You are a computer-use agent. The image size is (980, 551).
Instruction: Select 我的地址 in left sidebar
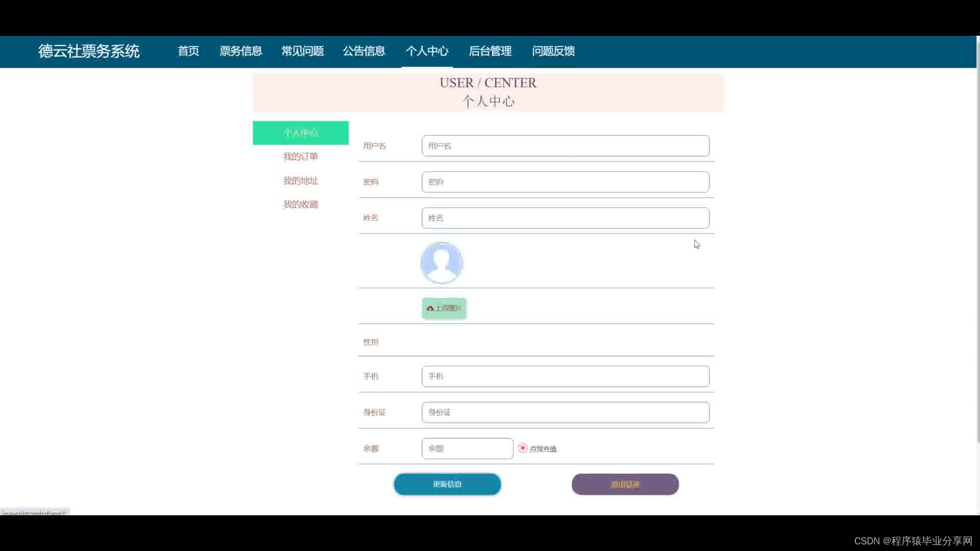(x=301, y=181)
